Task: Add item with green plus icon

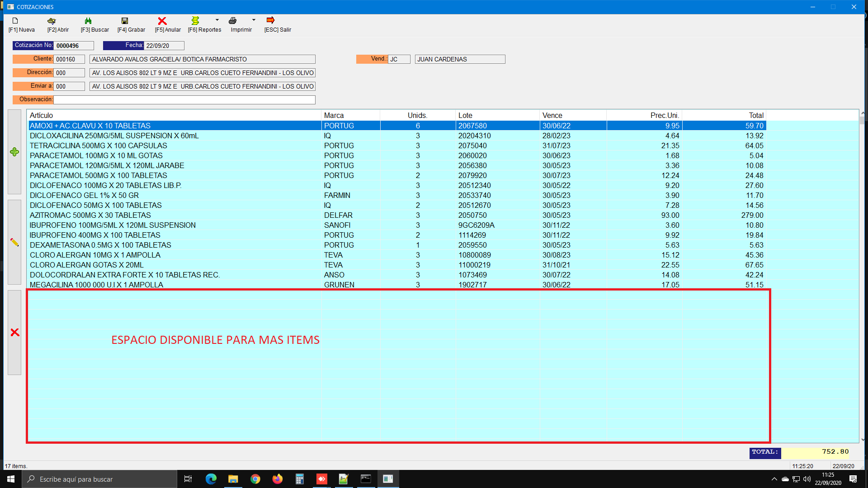Action: [14, 152]
